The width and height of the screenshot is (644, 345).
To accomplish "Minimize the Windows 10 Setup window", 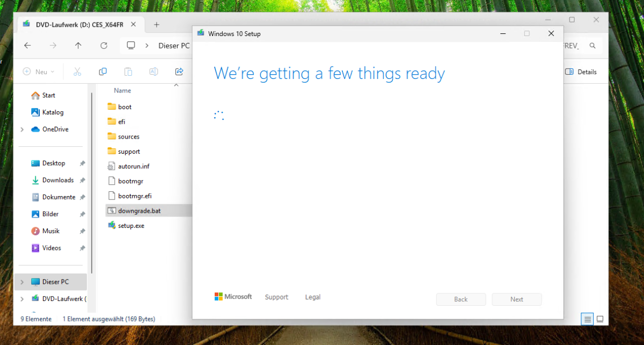I will pos(503,33).
